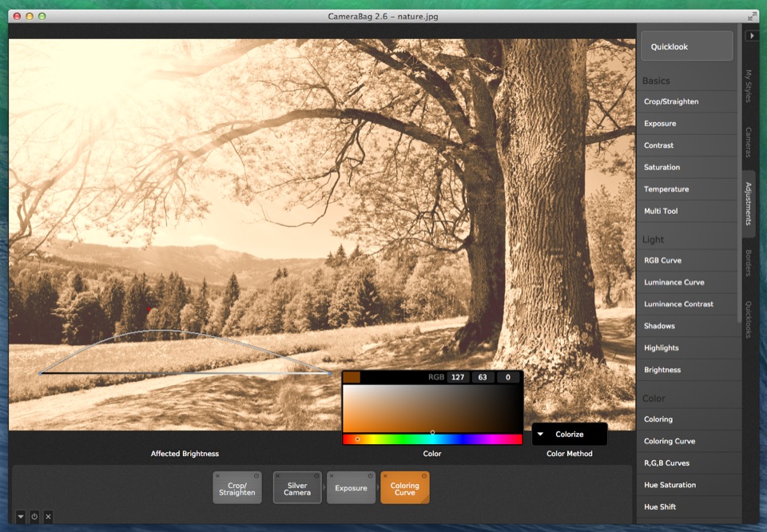Screen dimensions: 767x532
Task: Add the RGB Curve adjustment
Action: tap(687, 260)
